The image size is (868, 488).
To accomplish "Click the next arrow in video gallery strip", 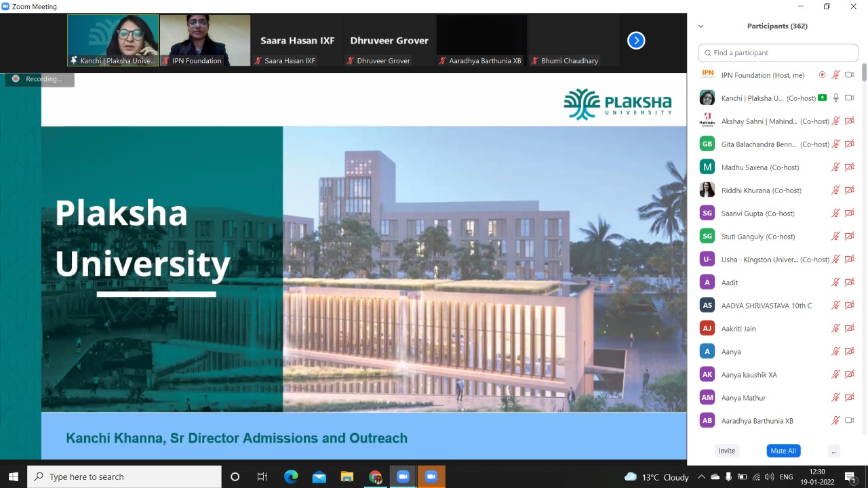I will coord(635,41).
